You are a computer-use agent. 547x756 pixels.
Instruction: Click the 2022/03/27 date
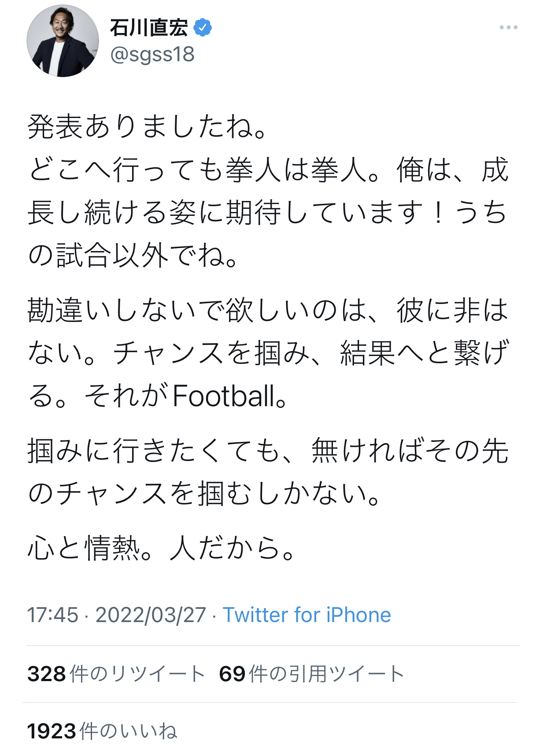pos(151,615)
